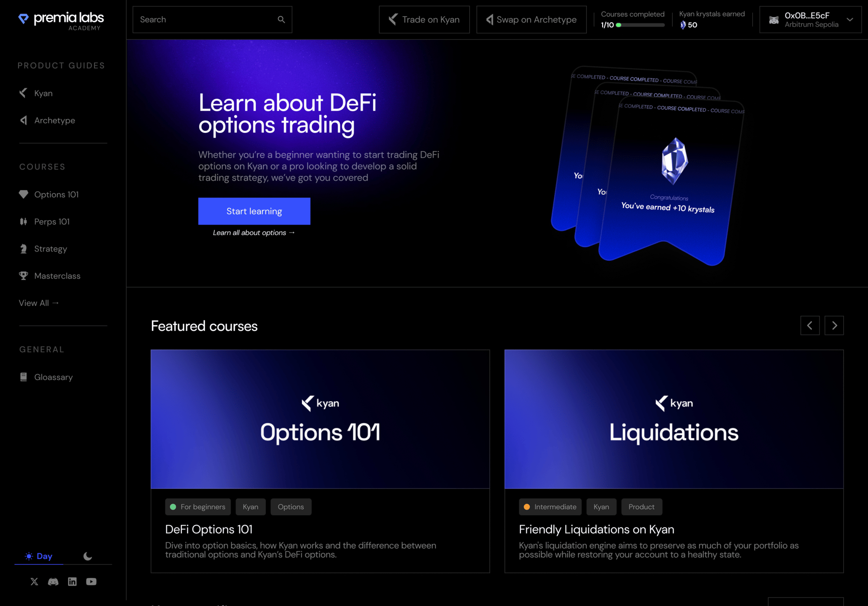Open the Discord social icon
This screenshot has width=868, height=606.
[53, 582]
